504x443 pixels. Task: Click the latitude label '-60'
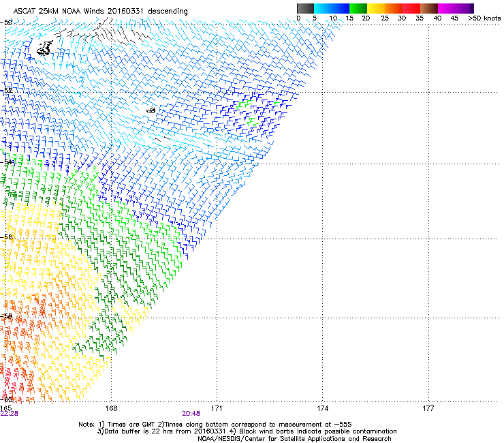6,399
